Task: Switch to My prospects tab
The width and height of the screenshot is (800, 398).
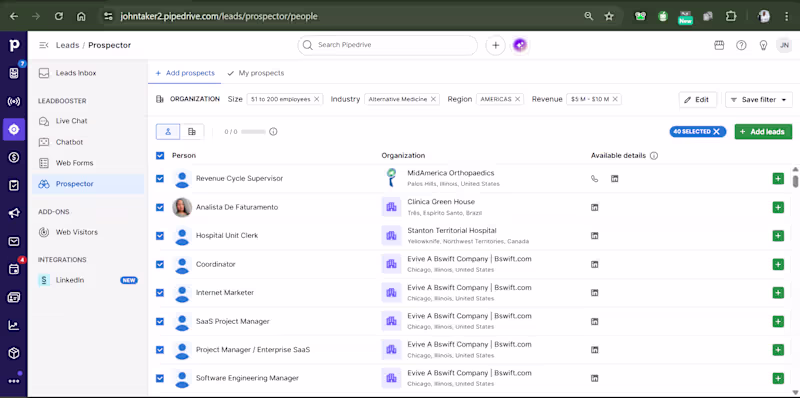Action: (256, 73)
